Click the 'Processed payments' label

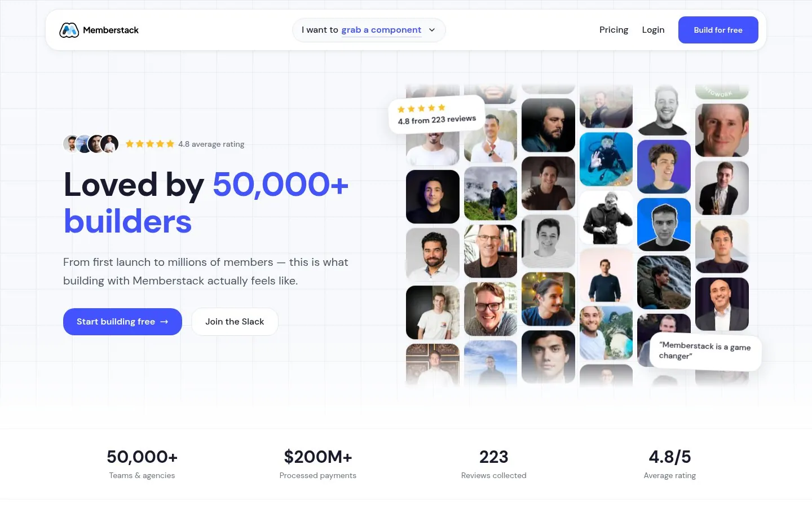pos(318,475)
